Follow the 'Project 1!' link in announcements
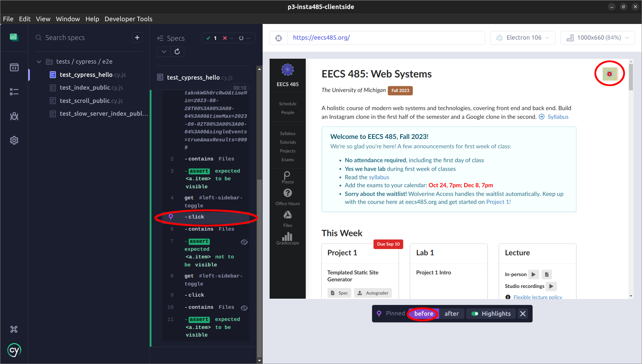 pyautogui.click(x=499, y=202)
